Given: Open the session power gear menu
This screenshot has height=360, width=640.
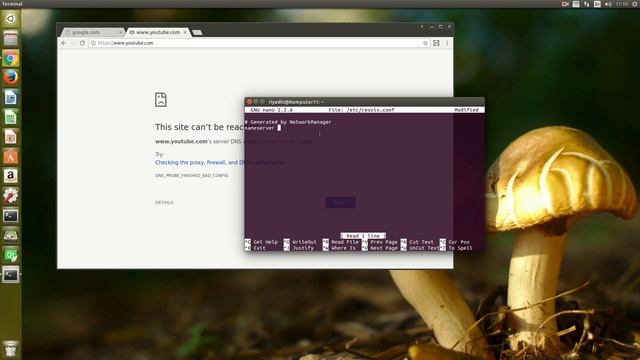Looking at the screenshot, I should point(635,4).
